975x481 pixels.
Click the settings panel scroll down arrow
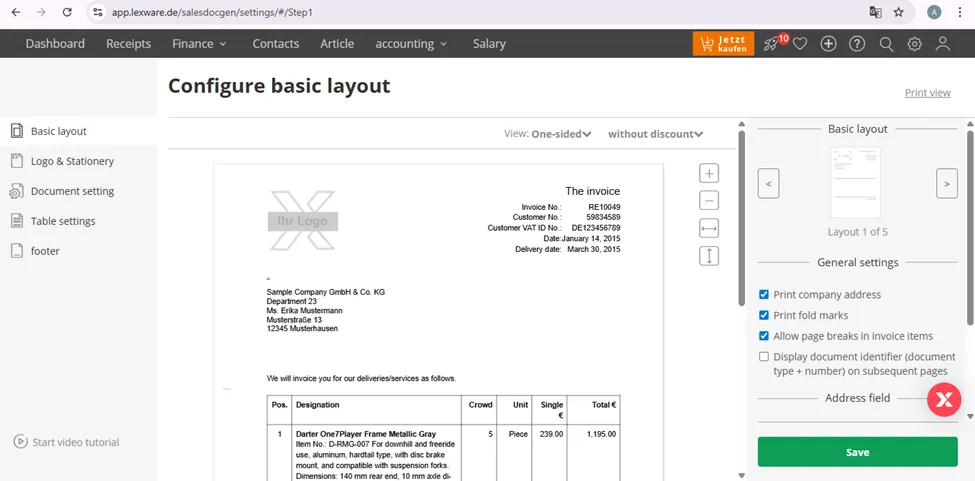coord(971,416)
